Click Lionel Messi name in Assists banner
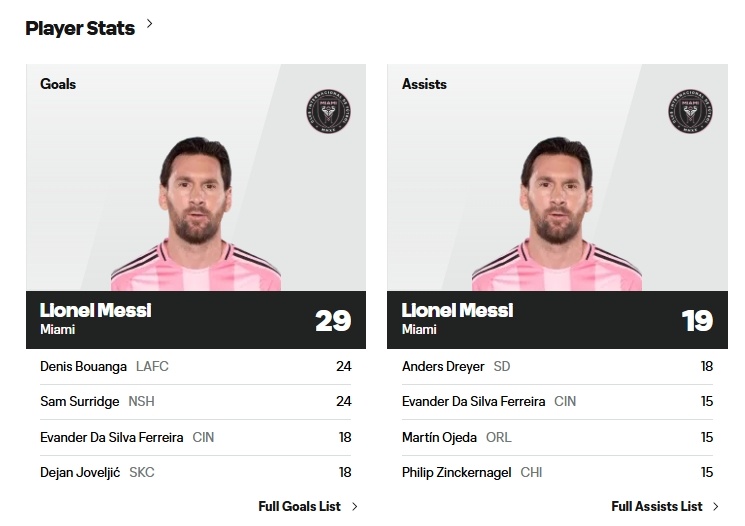The height and width of the screenshot is (526, 745). [457, 310]
